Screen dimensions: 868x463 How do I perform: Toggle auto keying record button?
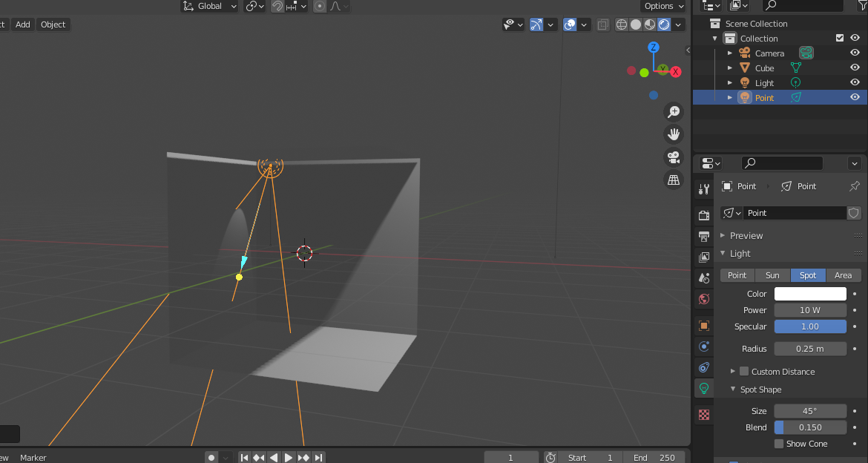pyautogui.click(x=211, y=458)
